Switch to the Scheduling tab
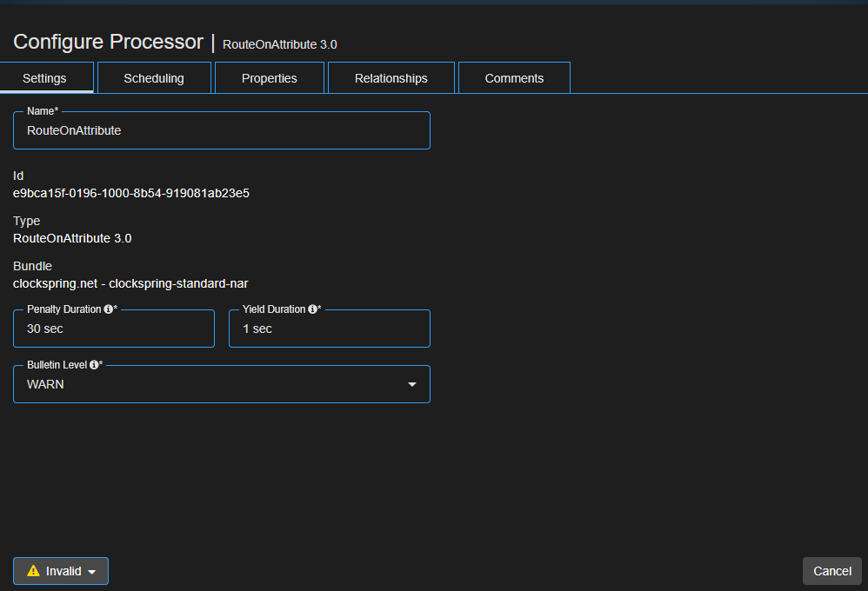The image size is (868, 591). click(x=154, y=77)
